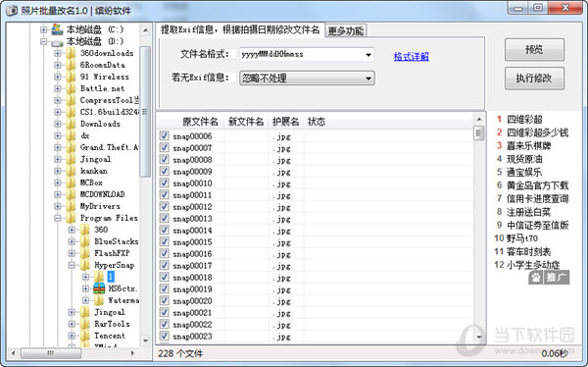Image resolution: width=588 pixels, height=367 pixels.
Task: Click the 预览 preview button
Action: tap(534, 50)
